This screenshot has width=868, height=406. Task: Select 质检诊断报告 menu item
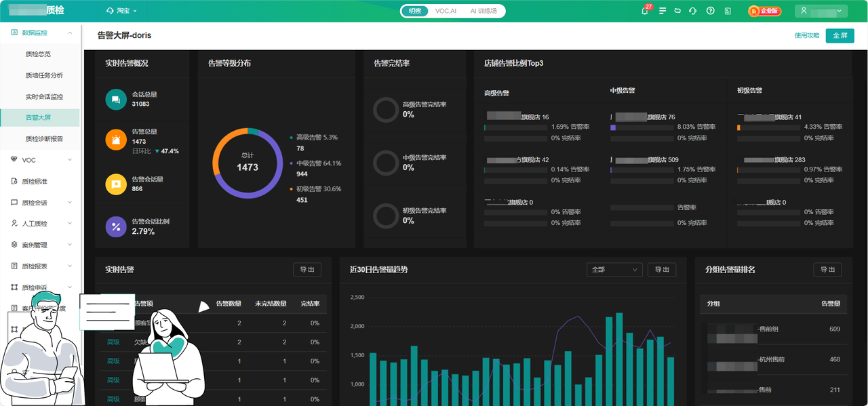click(x=44, y=139)
